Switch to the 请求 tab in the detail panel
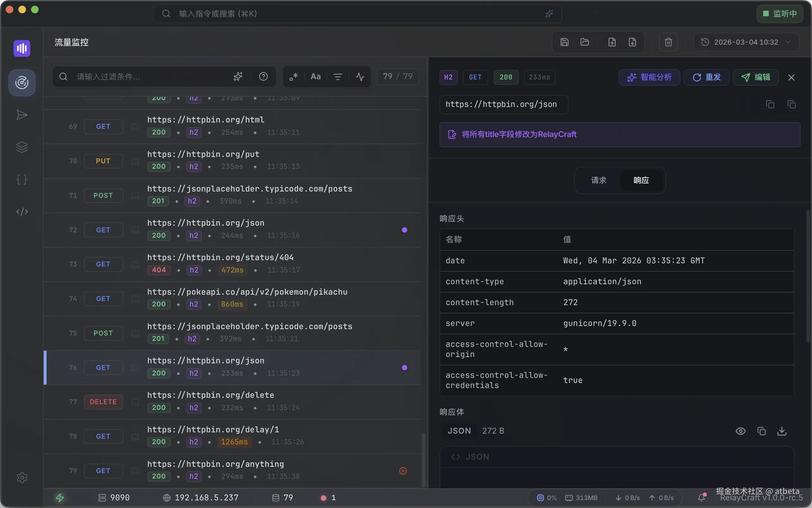The height and width of the screenshot is (508, 812). [598, 180]
